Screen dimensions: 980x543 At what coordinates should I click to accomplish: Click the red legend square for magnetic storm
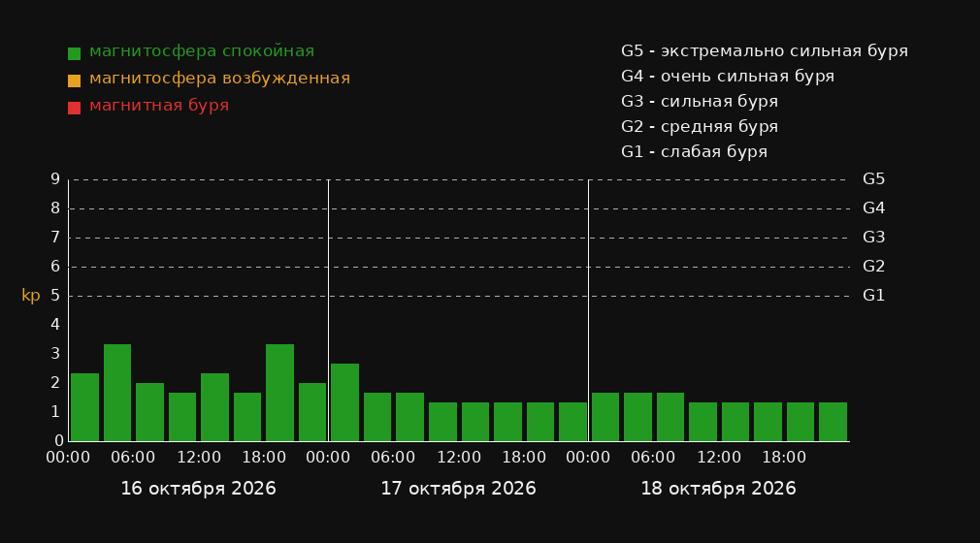pyautogui.click(x=75, y=108)
